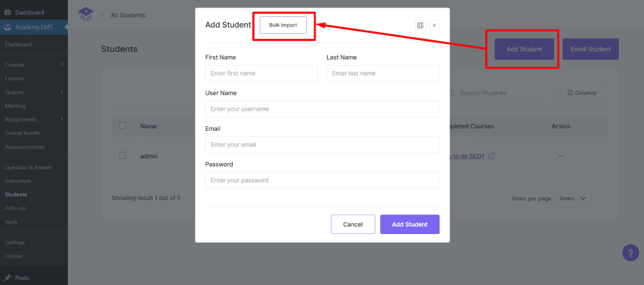This screenshot has height=285, width=644.
Task: Click the Email input field
Action: coord(322,145)
